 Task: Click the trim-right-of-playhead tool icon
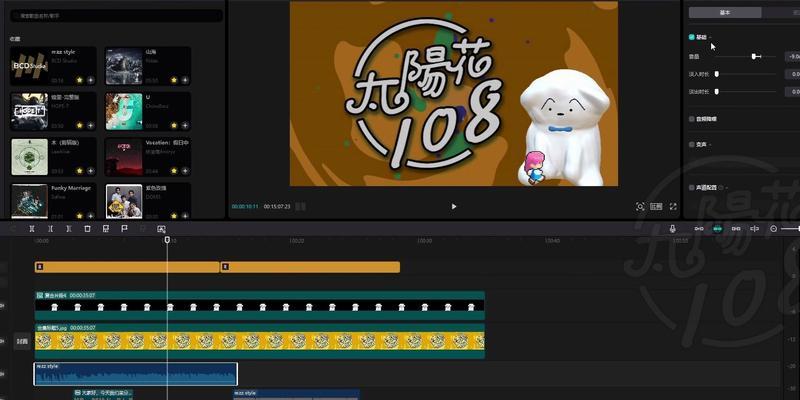click(x=68, y=229)
